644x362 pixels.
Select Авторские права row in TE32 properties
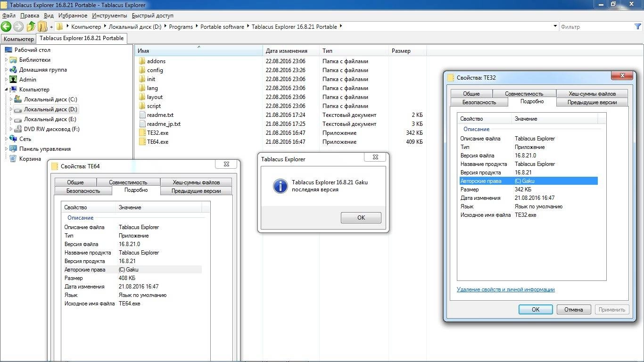tap(528, 181)
